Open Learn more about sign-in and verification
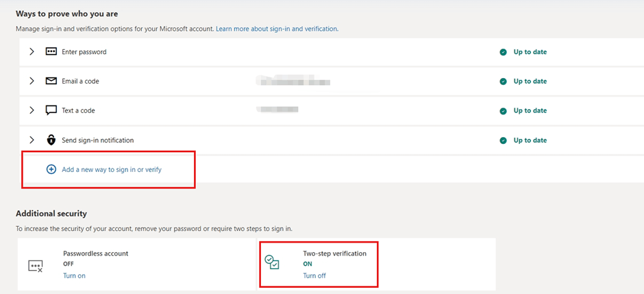 (x=277, y=29)
